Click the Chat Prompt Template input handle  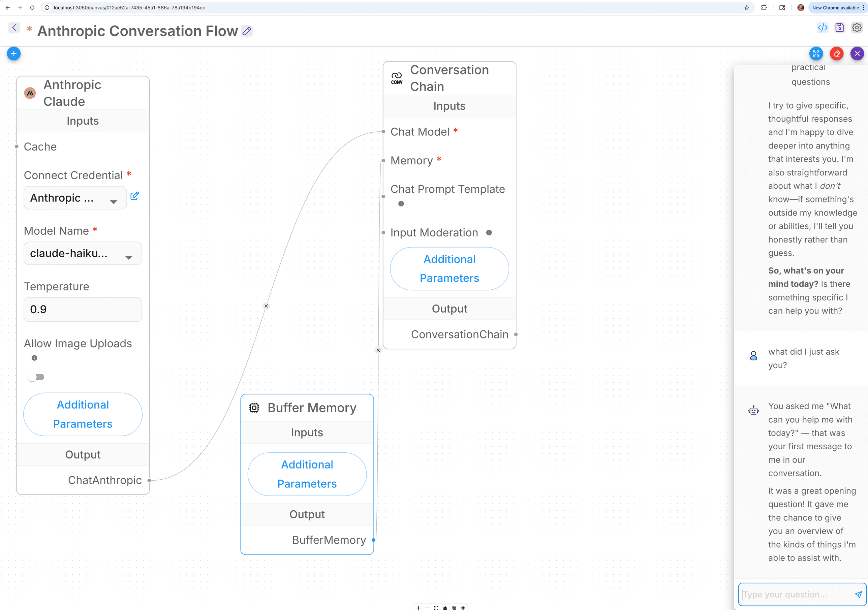383,196
